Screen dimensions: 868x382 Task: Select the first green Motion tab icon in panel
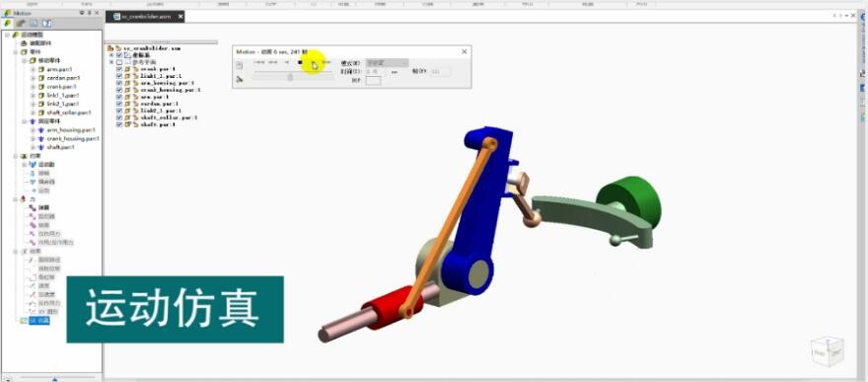8,24
